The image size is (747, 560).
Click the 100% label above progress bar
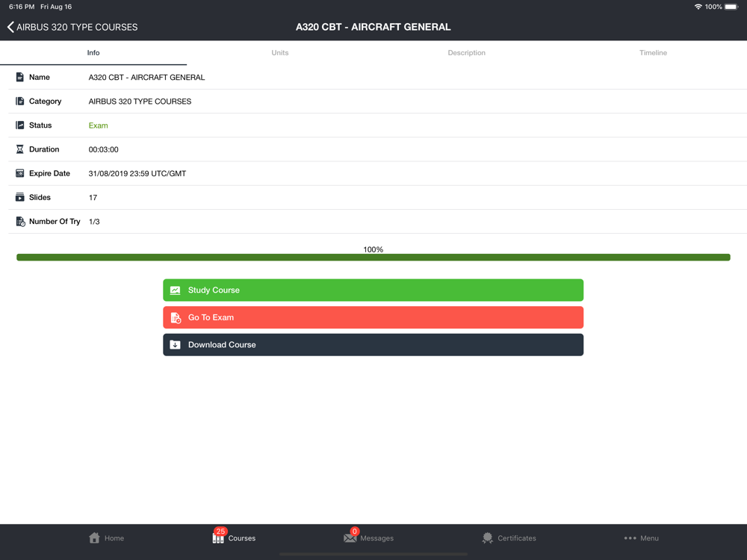(x=373, y=249)
